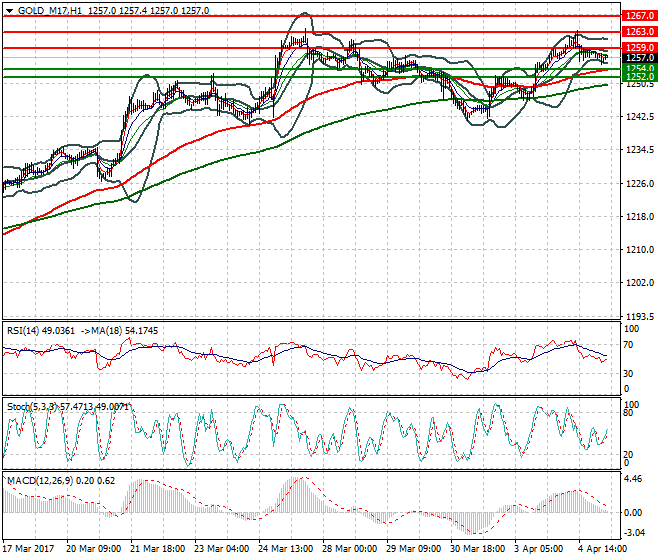660x560 pixels.
Task: Click the black 1257.0 current price label
Action: 640,58
